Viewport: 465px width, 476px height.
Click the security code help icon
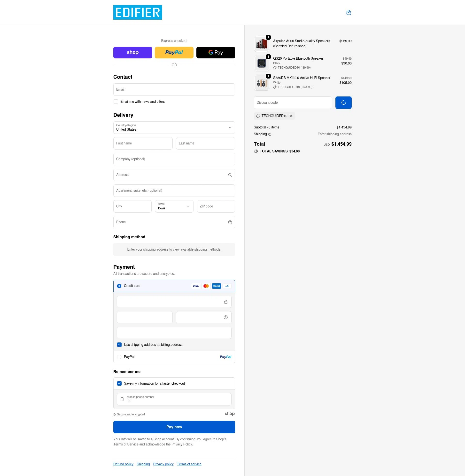click(x=225, y=317)
